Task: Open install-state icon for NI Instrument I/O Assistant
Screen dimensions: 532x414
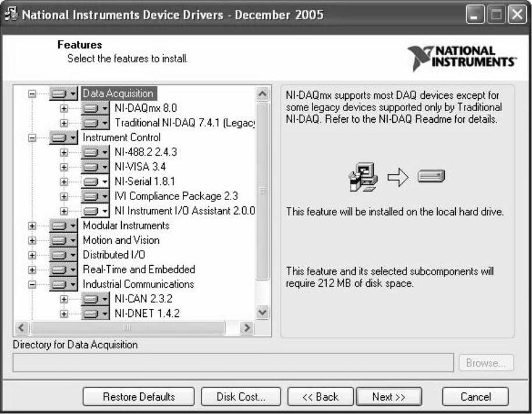Action: coord(95,211)
